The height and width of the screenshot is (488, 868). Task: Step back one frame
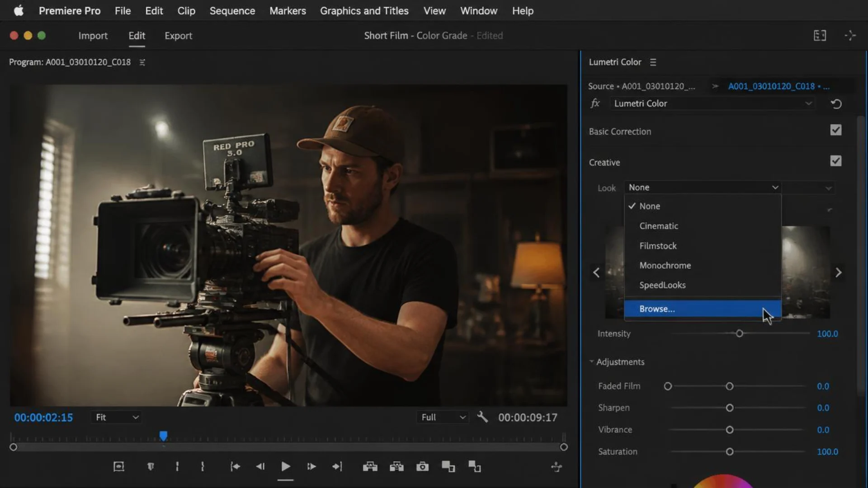260,467
